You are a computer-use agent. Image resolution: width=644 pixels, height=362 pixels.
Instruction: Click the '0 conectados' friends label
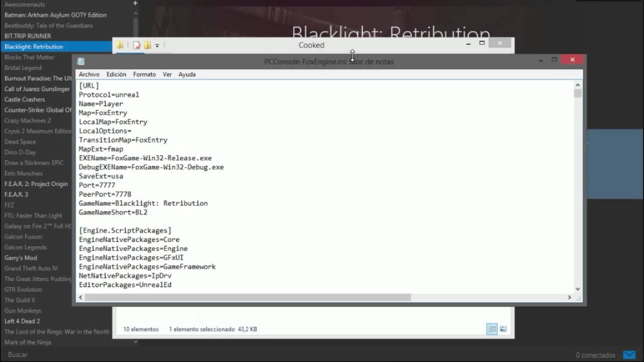click(596, 355)
